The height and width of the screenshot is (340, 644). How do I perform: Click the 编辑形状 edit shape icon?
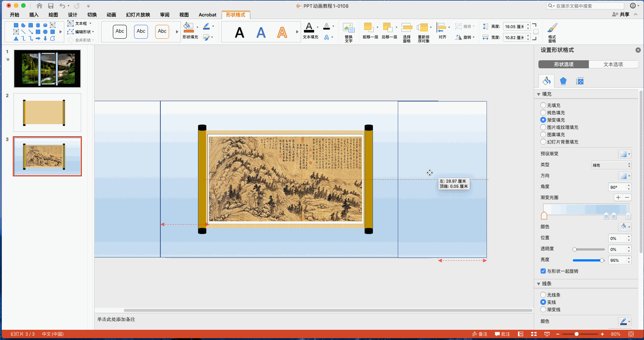point(71,32)
